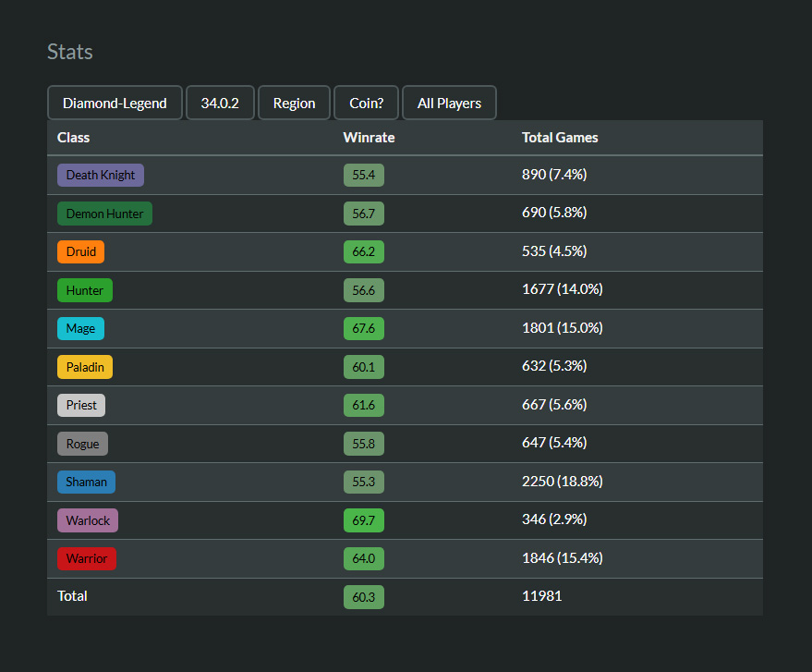
Task: Open the Diamond-Legend rank filter
Action: pos(115,103)
